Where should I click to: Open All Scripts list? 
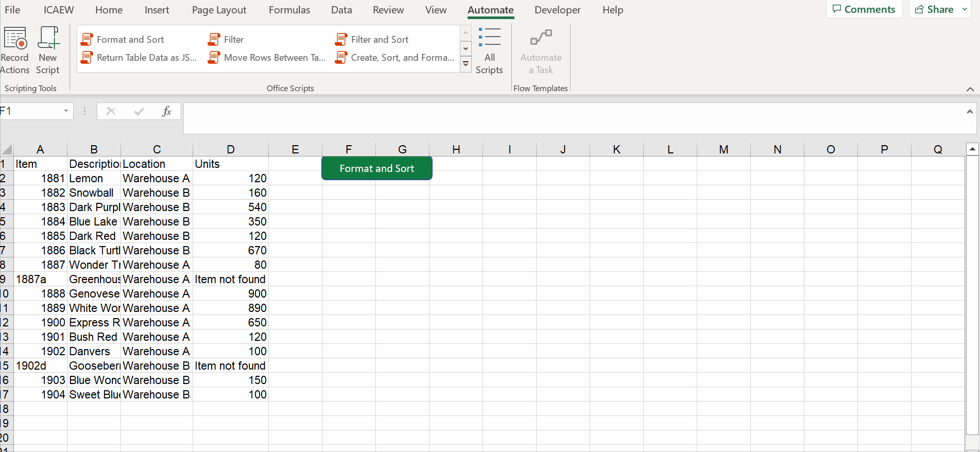(x=489, y=51)
